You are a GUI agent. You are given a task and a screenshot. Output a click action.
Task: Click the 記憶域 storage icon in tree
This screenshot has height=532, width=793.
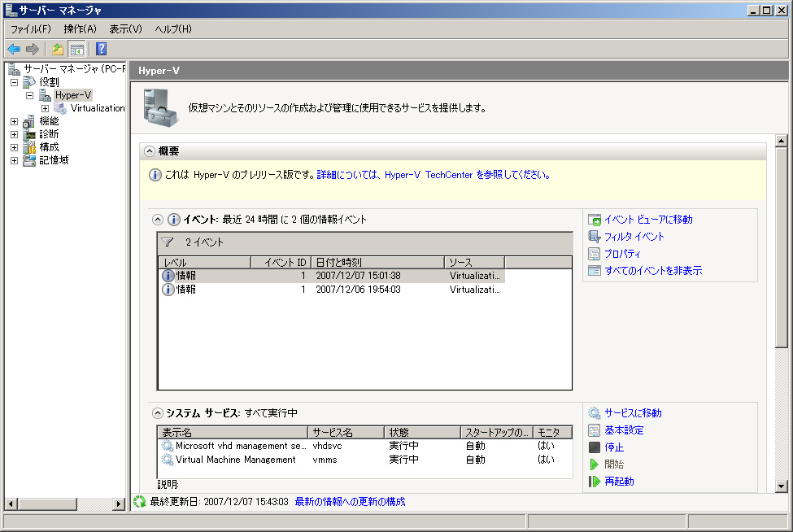29,160
